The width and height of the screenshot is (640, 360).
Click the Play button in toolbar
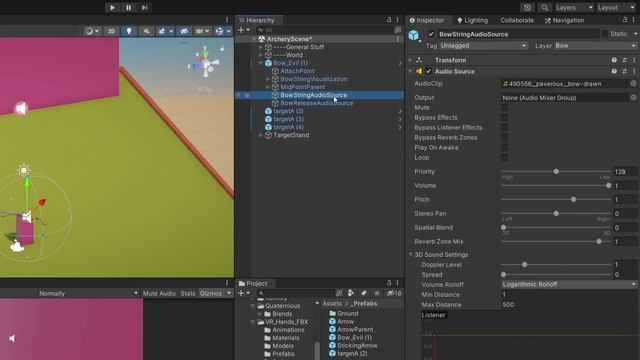112,7
